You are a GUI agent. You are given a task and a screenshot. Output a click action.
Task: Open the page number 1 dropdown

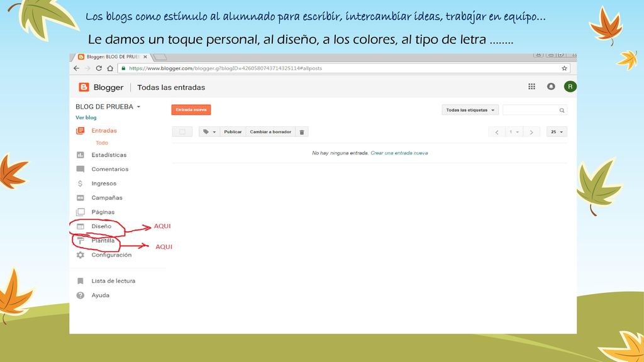514,132
